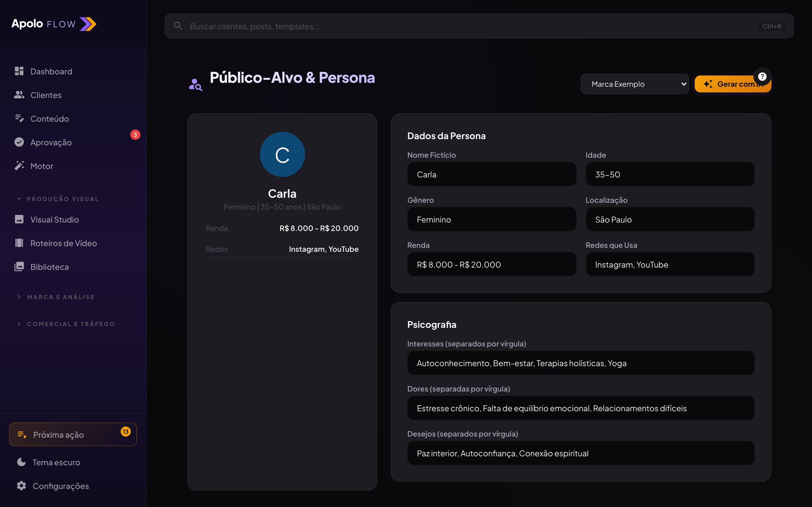
Task: Open Configurações gear icon
Action: pyautogui.click(x=21, y=486)
